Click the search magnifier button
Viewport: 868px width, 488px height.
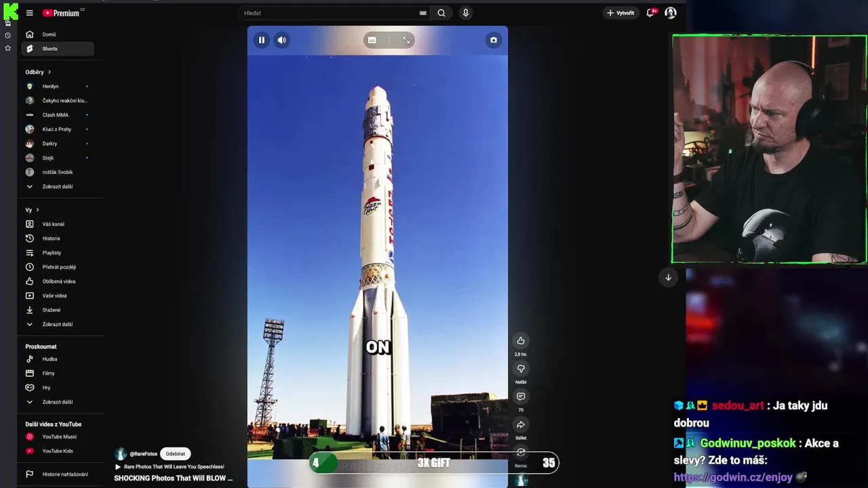[441, 13]
